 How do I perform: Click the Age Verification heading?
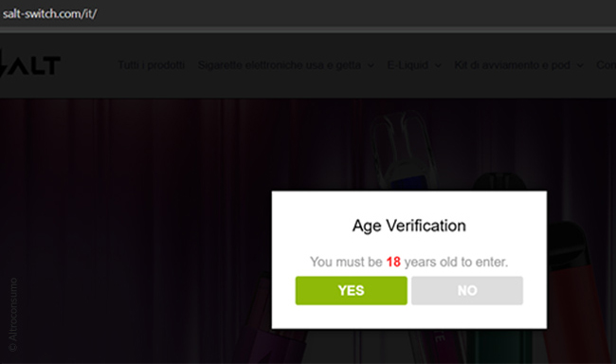(409, 226)
